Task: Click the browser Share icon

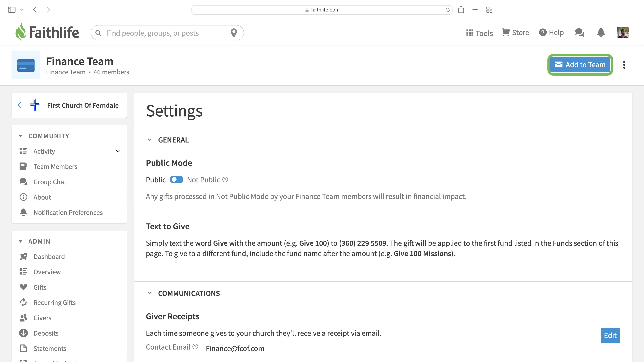Action: click(x=461, y=10)
